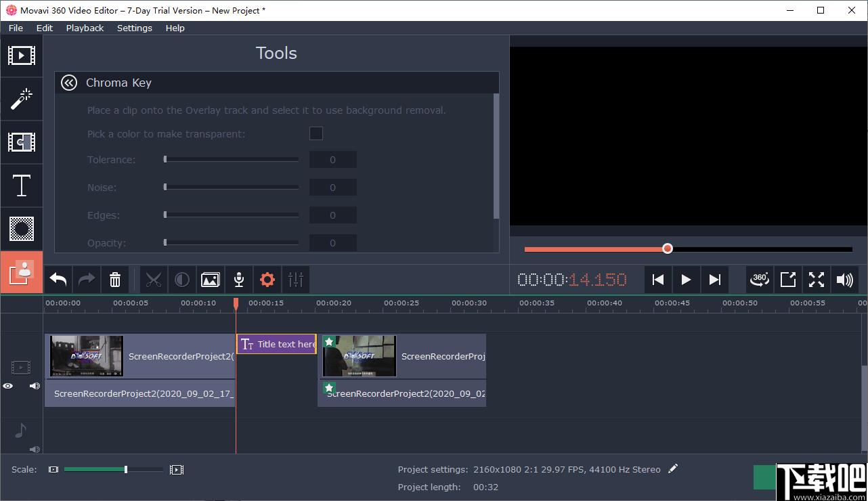Mute the video track speaker icon

35,386
